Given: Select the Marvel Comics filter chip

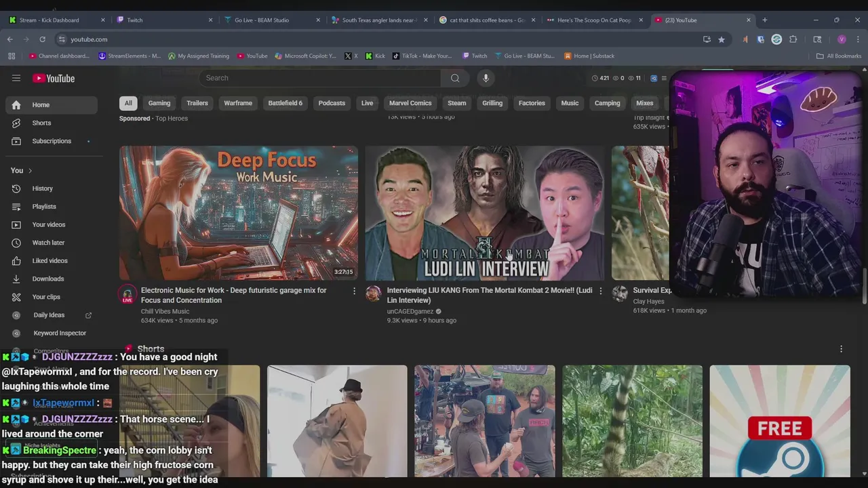Looking at the screenshot, I should (410, 103).
